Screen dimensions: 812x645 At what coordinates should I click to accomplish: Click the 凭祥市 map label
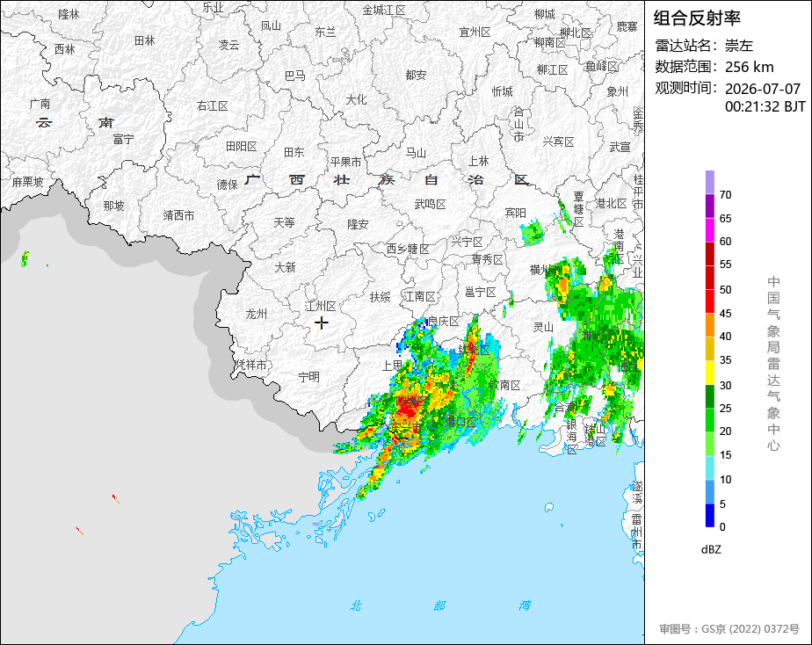point(251,365)
